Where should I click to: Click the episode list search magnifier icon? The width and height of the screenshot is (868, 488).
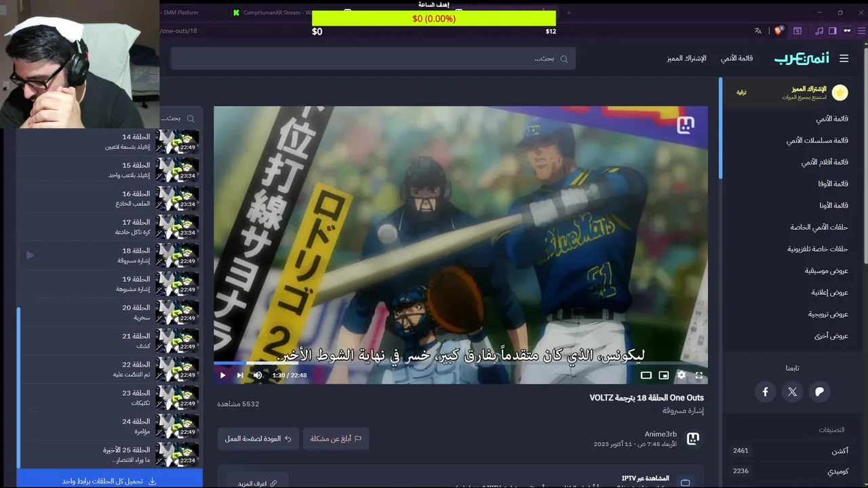click(x=191, y=118)
